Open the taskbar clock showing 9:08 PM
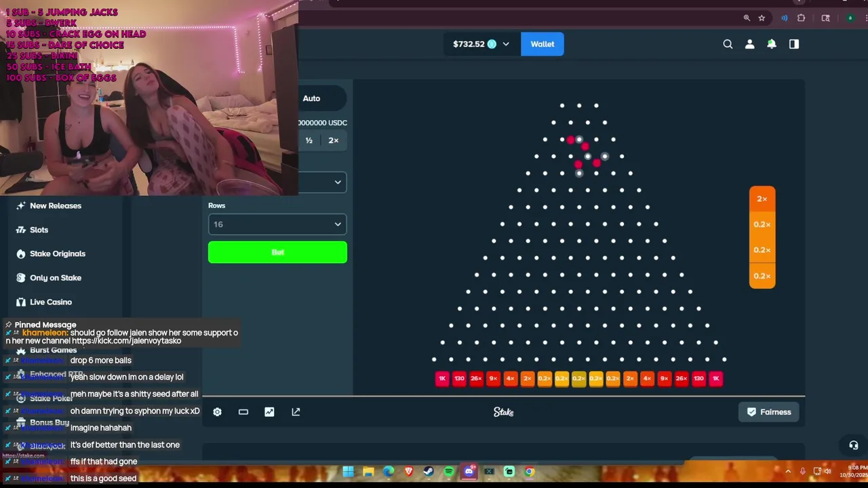Screen dimensions: 868x488 click(x=854, y=471)
